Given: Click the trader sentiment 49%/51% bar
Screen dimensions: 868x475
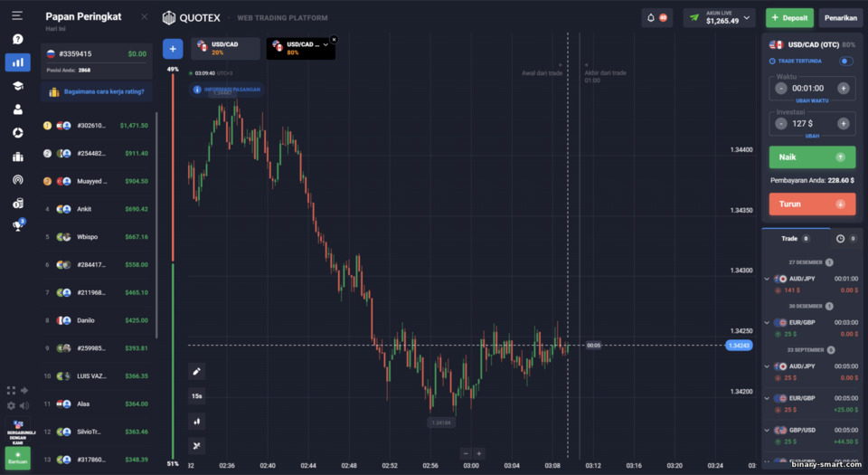Looking at the screenshot, I should point(173,266).
